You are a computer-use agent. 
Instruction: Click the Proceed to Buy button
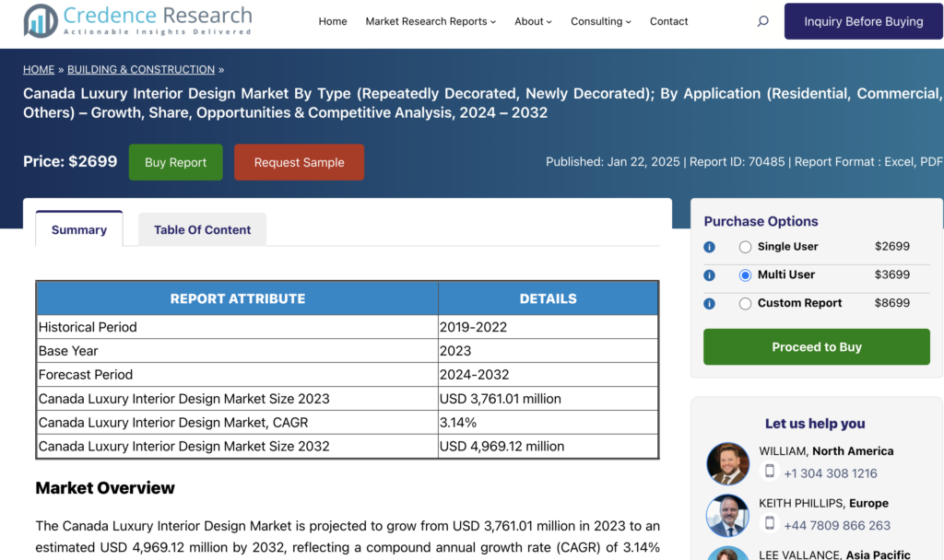click(817, 347)
